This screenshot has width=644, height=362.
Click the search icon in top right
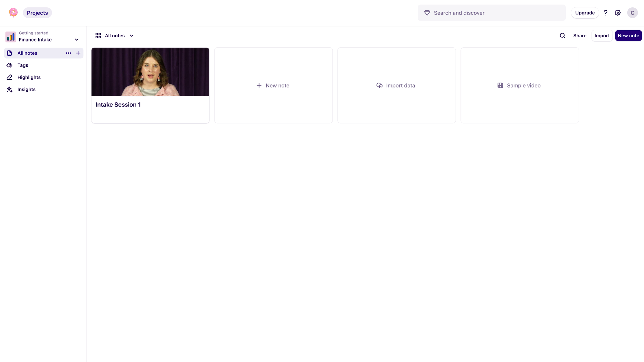coord(563,35)
